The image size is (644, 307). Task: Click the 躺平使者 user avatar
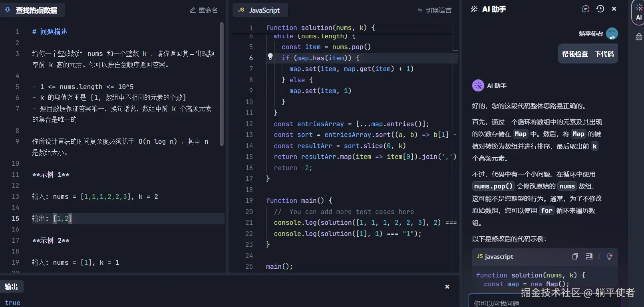612,34
